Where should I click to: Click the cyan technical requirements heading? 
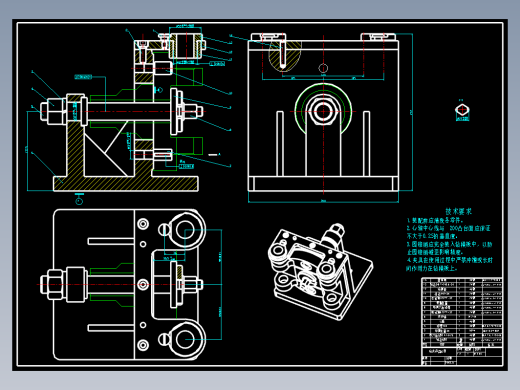click(459, 211)
